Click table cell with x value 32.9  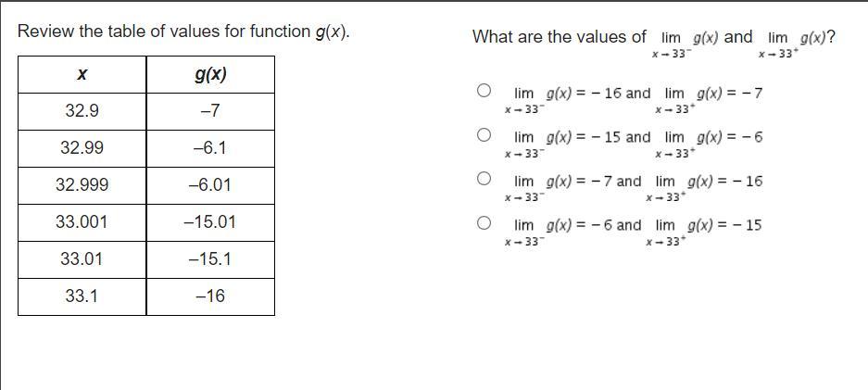(82, 111)
